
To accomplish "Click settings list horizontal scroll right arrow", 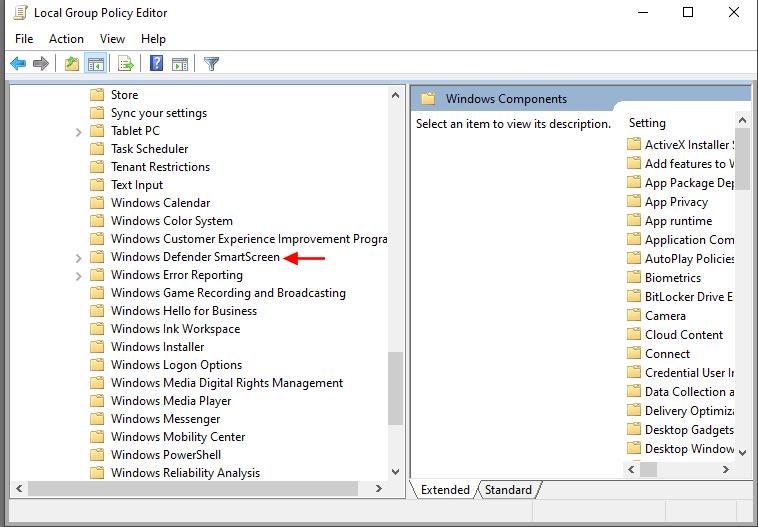I will [726, 469].
